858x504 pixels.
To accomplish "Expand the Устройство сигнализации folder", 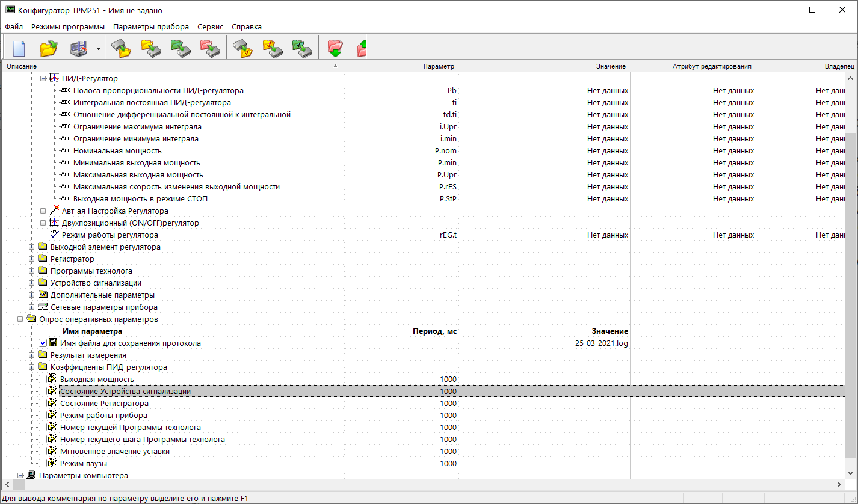I will pos(32,283).
